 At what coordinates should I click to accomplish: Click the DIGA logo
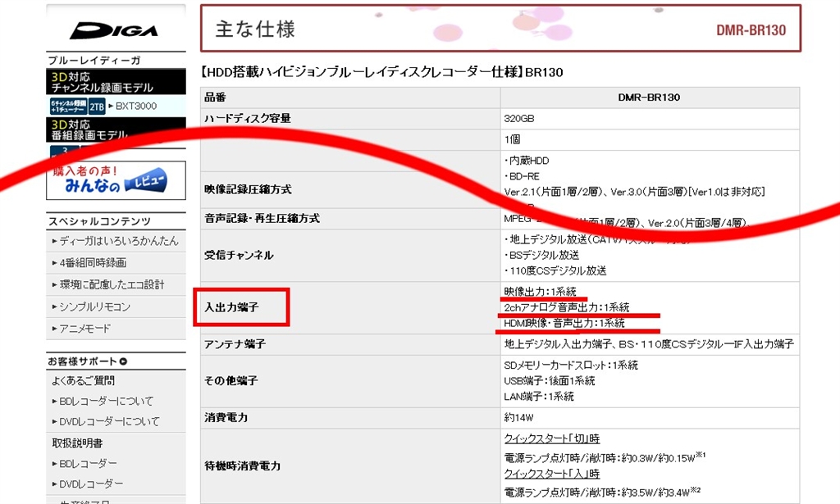(113, 30)
